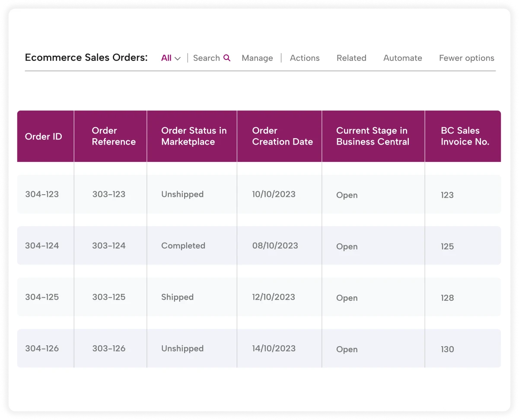This screenshot has width=519, height=420.
Task: Click Fewer options button
Action: coord(466,58)
